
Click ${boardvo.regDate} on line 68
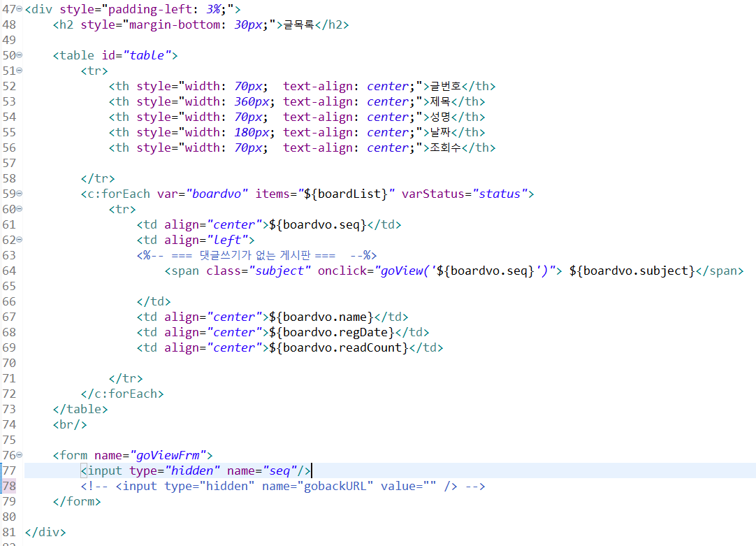click(x=332, y=332)
